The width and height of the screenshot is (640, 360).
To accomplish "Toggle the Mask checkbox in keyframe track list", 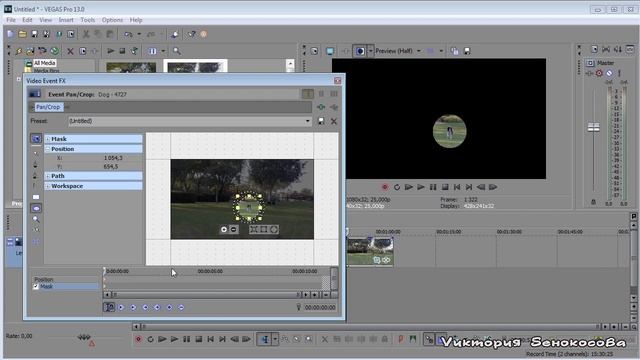I will coord(36,287).
